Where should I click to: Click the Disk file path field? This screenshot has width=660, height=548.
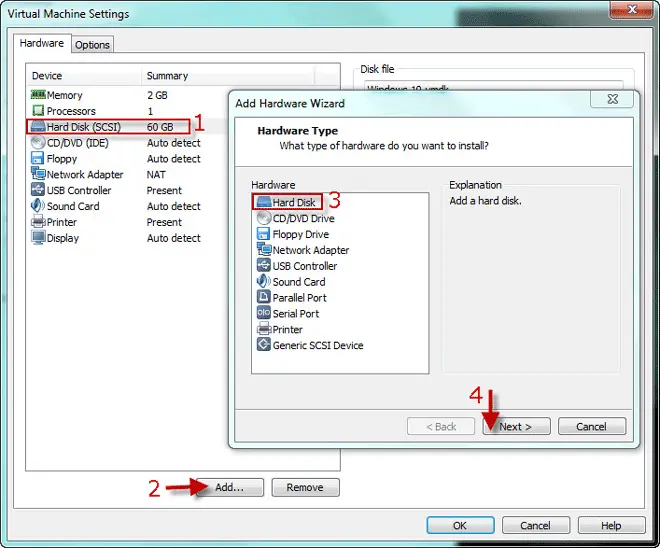pos(493,86)
